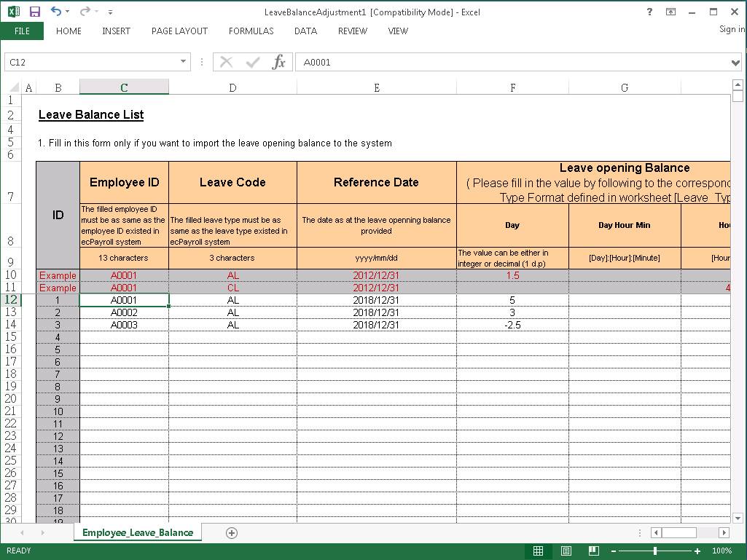Click the Select All corner triangle
Viewport: 747px width, 560px height.
point(14,87)
